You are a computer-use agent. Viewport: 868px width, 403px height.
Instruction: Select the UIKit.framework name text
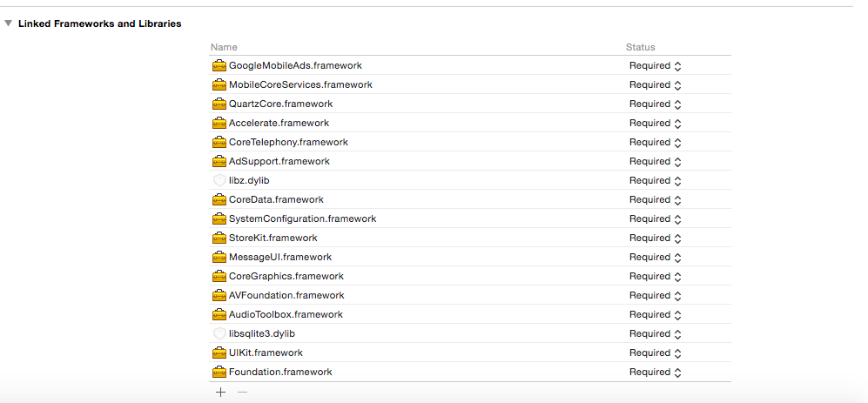click(266, 353)
